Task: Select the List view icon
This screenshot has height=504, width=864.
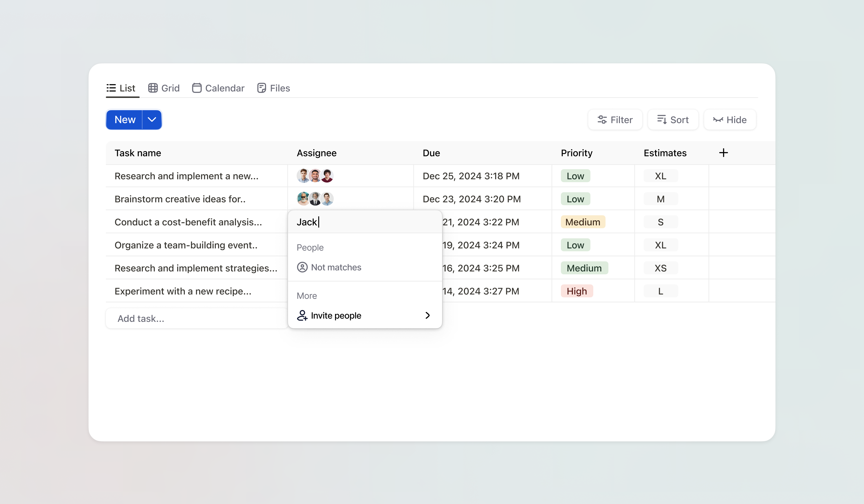Action: point(111,88)
